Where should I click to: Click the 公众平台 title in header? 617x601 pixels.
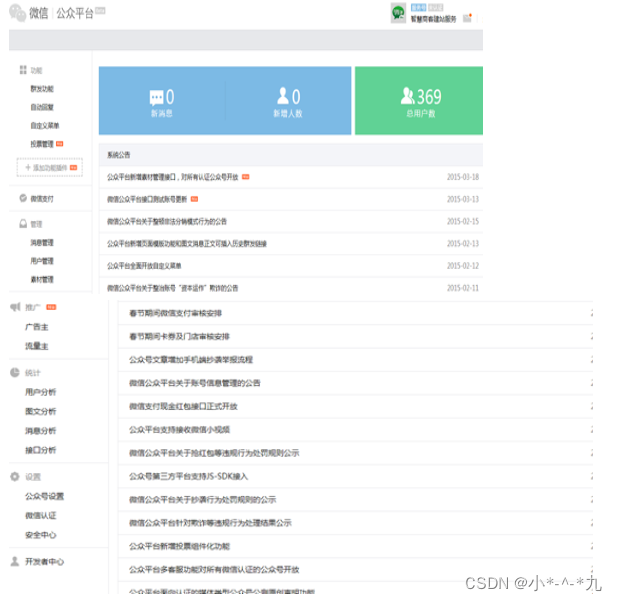pyautogui.click(x=75, y=13)
